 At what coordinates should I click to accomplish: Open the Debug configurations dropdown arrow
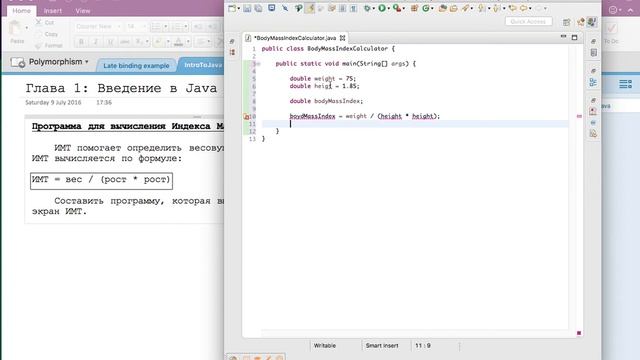373,9
